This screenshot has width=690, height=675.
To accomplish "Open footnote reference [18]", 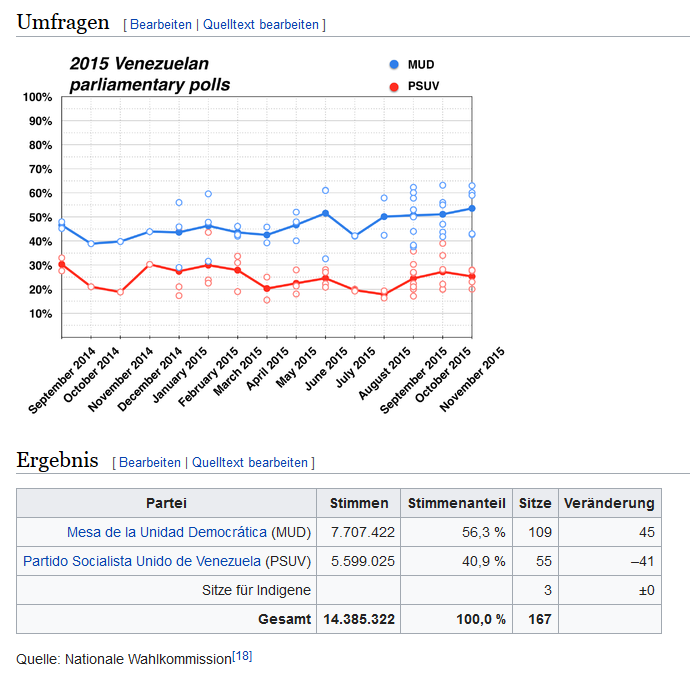I will (x=242, y=656).
